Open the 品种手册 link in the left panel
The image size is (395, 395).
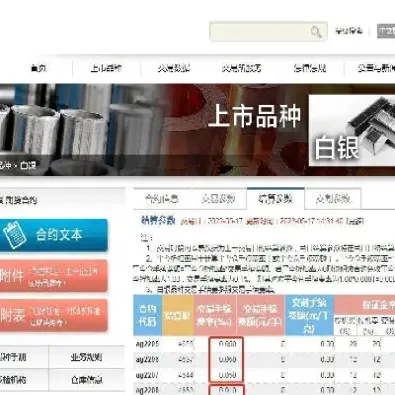13,357
